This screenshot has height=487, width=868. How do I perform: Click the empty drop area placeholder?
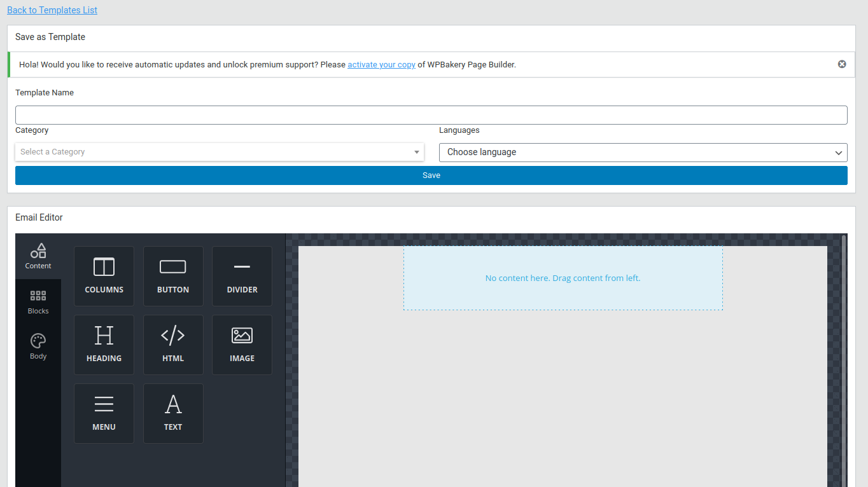coord(563,278)
